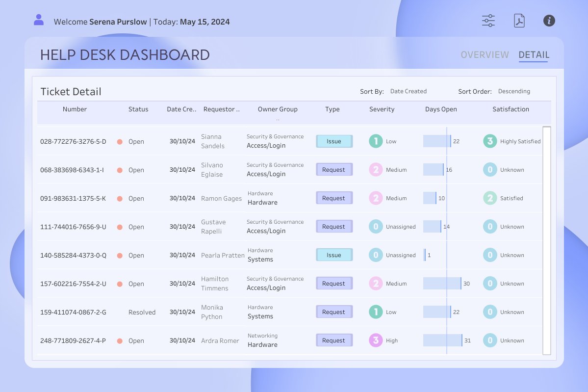
Task: Click severity 2 icon in Ramon Gages row
Action: (x=376, y=198)
